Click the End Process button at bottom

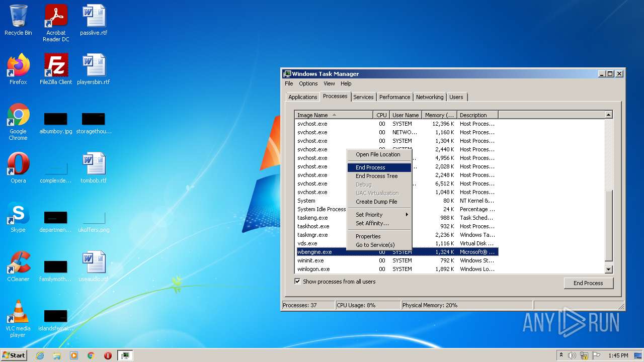[x=588, y=283]
